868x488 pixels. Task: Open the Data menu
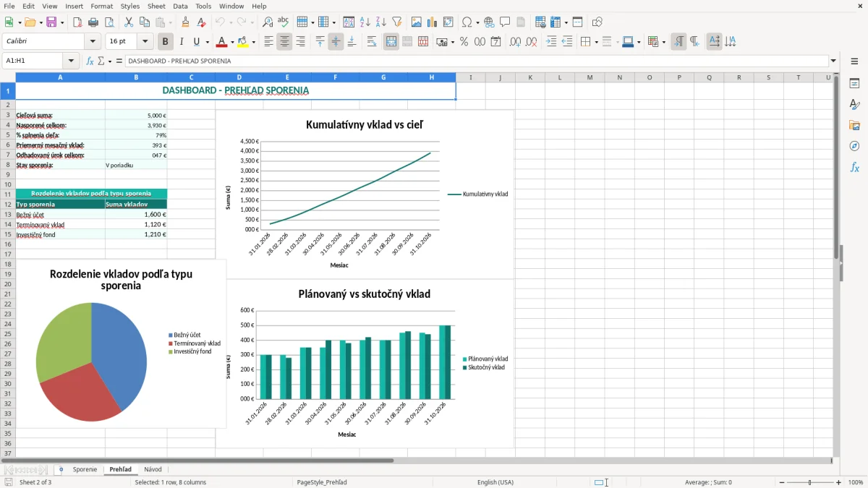[x=180, y=6]
